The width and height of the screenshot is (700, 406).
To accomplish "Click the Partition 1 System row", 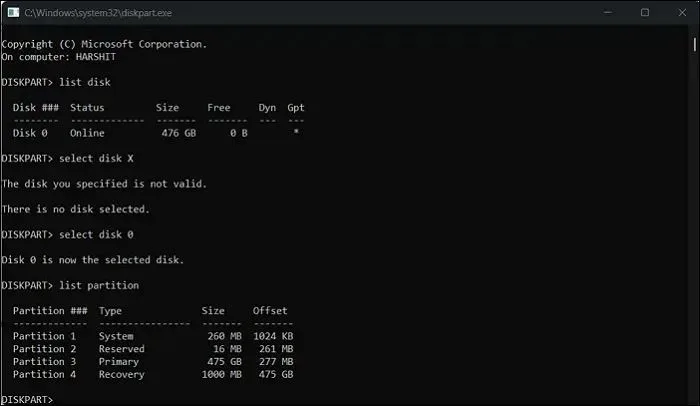I will coord(152,336).
